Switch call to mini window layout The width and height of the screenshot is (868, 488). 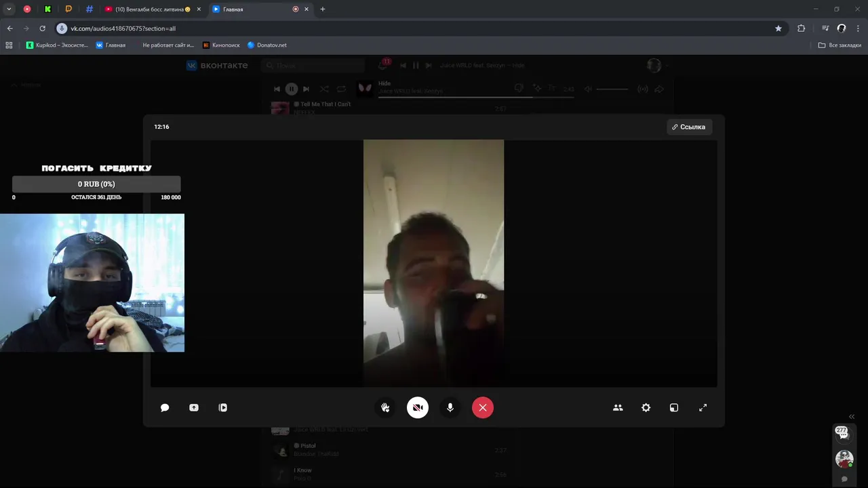click(x=674, y=407)
